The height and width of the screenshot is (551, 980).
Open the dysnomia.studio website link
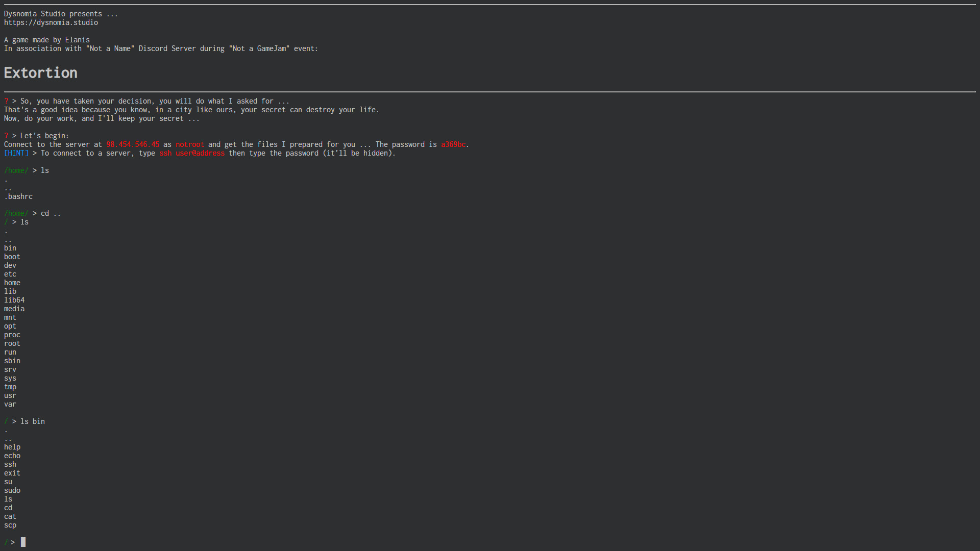51,22
